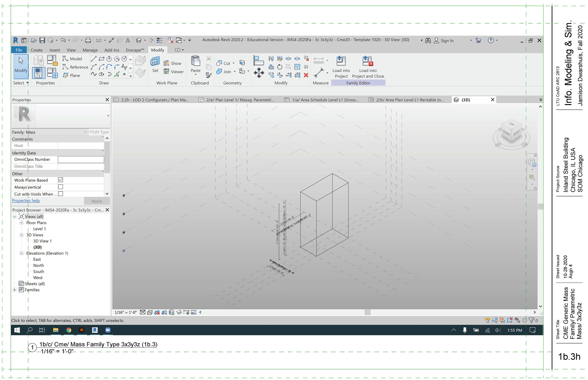This screenshot has width=588, height=380.
Task: Click the OmniClass Number input field
Action: (81, 160)
